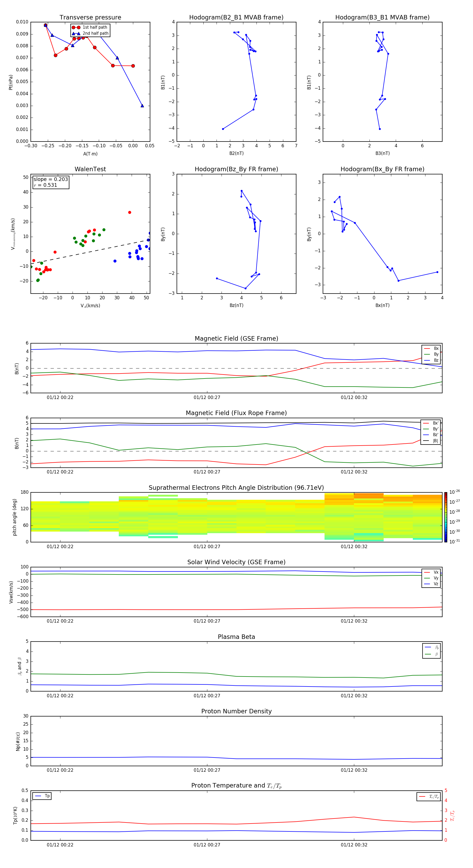The image size is (473, 868).
Task: Click the 'Pt(nPa)' y-axis label
Action: pos(11,82)
